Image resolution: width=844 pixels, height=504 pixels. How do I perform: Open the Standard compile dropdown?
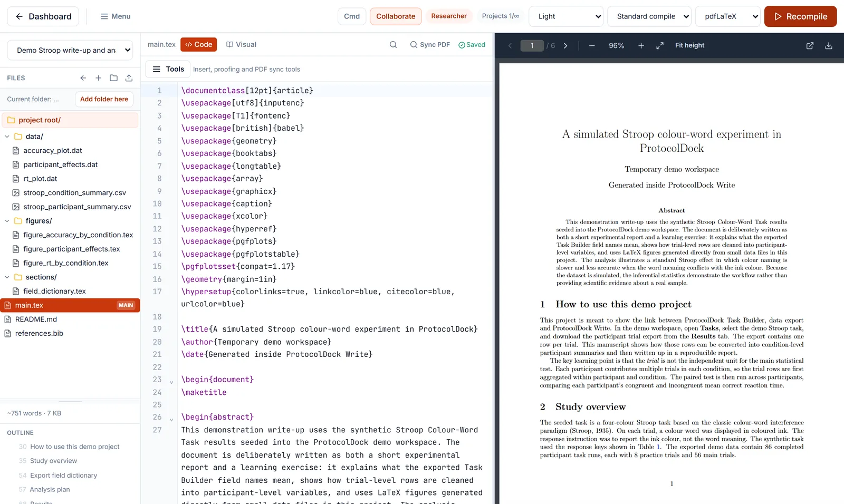[649, 16]
